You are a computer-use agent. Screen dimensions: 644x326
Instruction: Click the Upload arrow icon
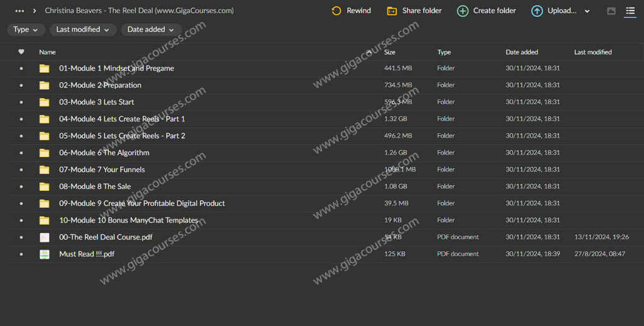click(537, 11)
